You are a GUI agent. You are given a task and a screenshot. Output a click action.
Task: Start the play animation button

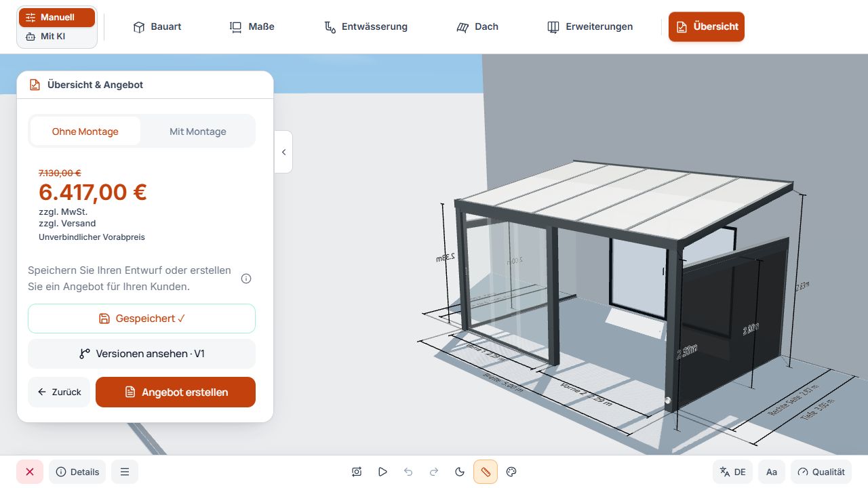(x=382, y=472)
